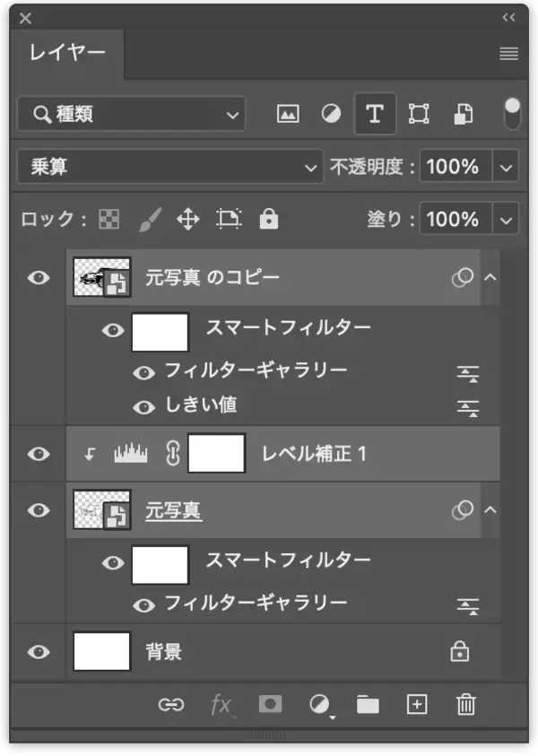Click the link layers chain icon
Image resolution: width=538 pixels, height=756 pixels.
[171, 705]
